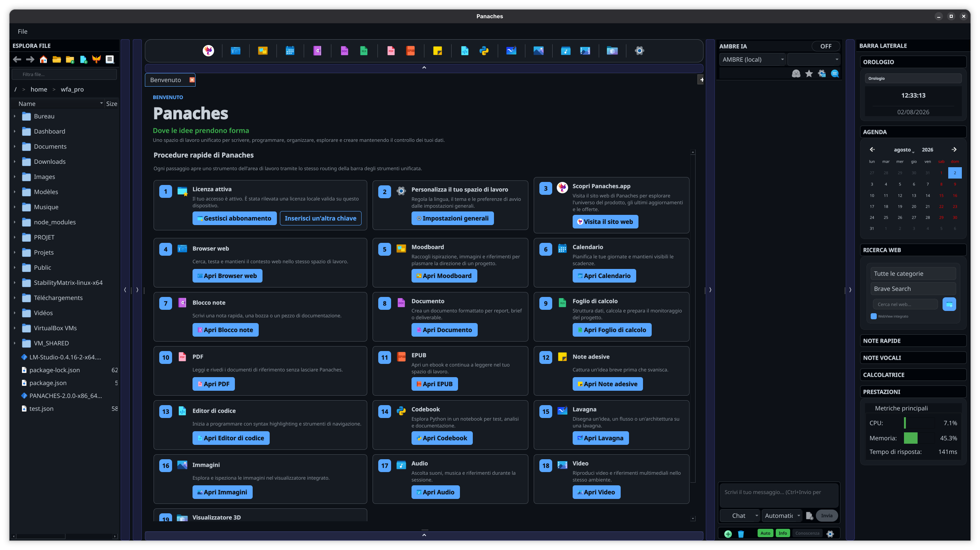Click the star icon in AMBRE IA panel
The image size is (980, 550).
click(809, 74)
